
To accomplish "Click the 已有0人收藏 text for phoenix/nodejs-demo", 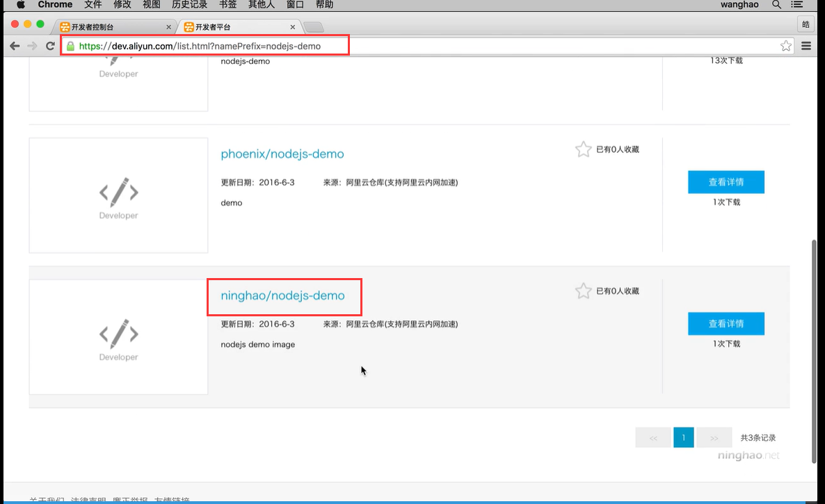I will (x=618, y=149).
